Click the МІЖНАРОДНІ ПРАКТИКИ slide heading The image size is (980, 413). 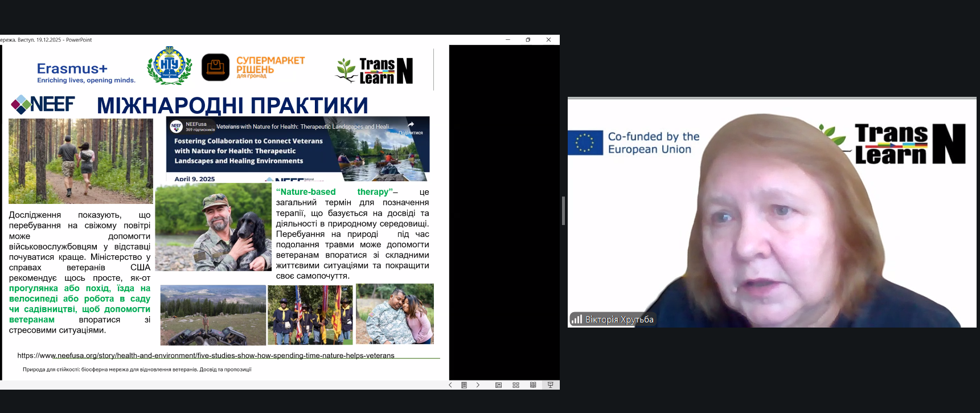pyautogui.click(x=232, y=105)
